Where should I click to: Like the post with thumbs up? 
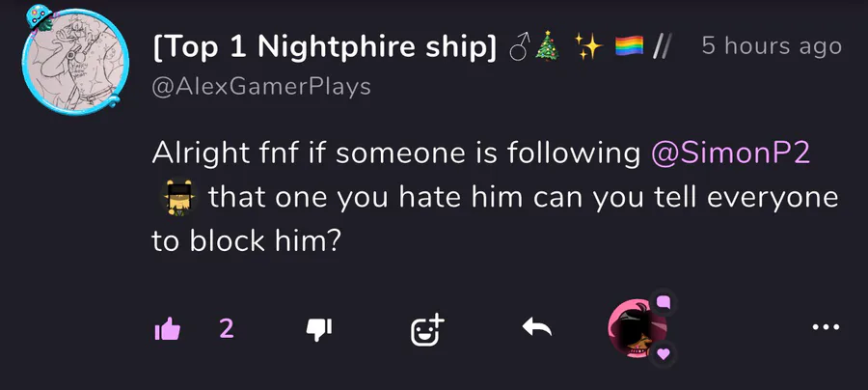(x=167, y=329)
